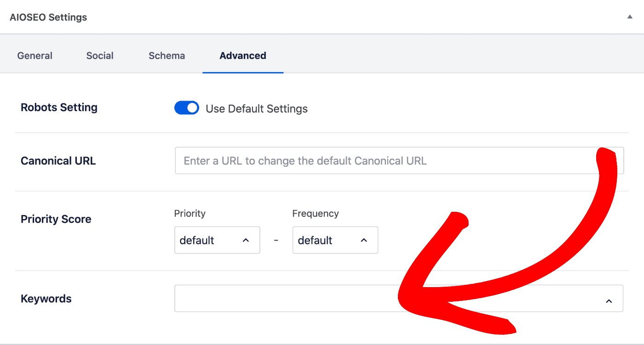Screen dimensions: 644x345
Task: Open the Social tab
Action: pyautogui.click(x=100, y=56)
